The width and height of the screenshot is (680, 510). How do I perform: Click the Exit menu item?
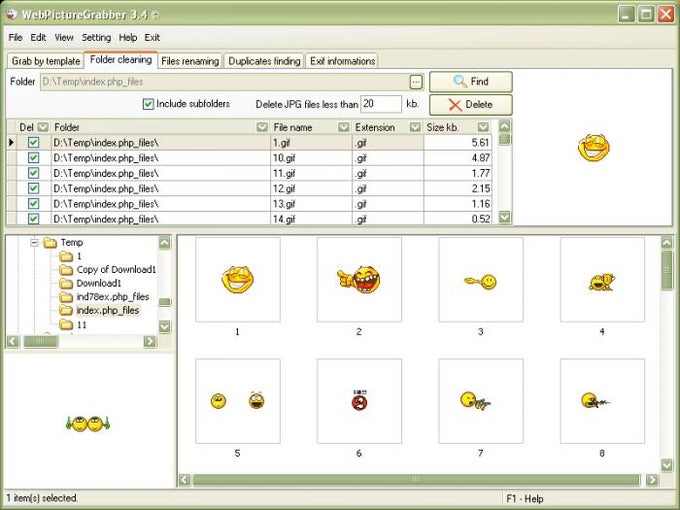point(152,38)
